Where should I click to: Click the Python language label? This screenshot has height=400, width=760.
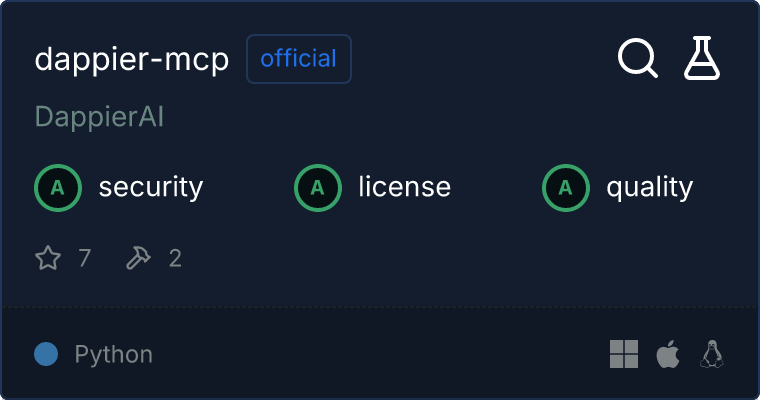click(114, 354)
